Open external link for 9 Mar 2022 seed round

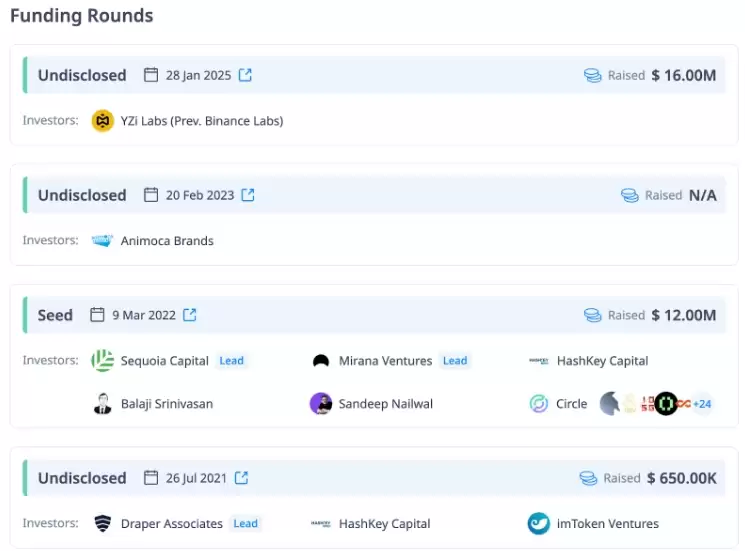(x=190, y=315)
